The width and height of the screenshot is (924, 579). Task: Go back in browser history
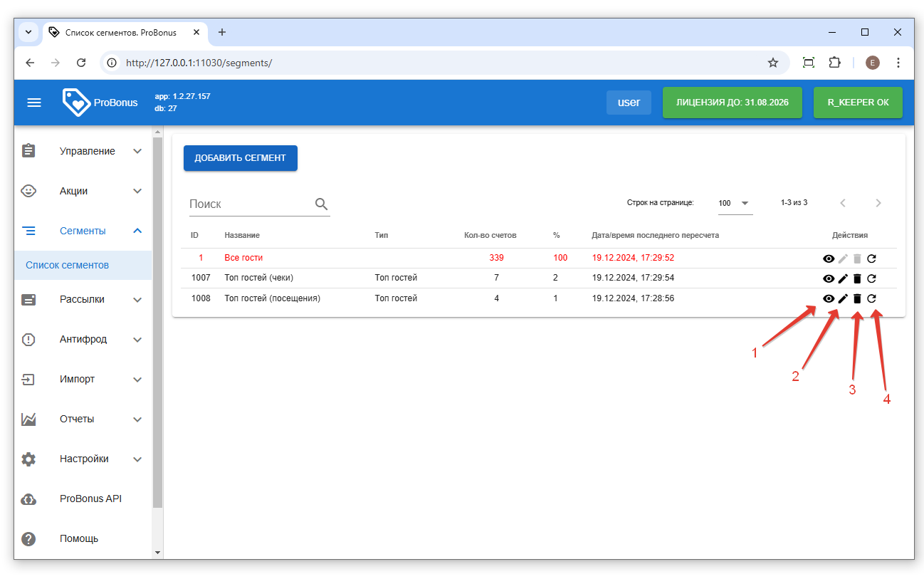click(x=30, y=63)
